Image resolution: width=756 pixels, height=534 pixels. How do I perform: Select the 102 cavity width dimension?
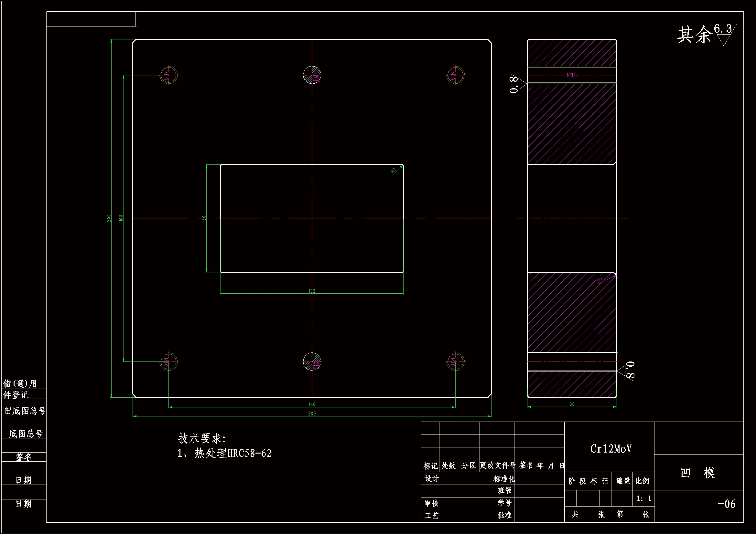coord(312,291)
